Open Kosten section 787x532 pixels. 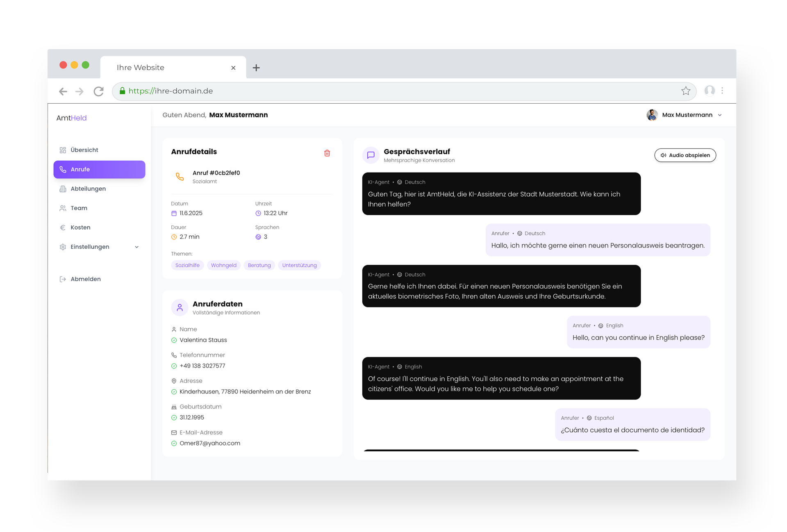[x=80, y=227]
